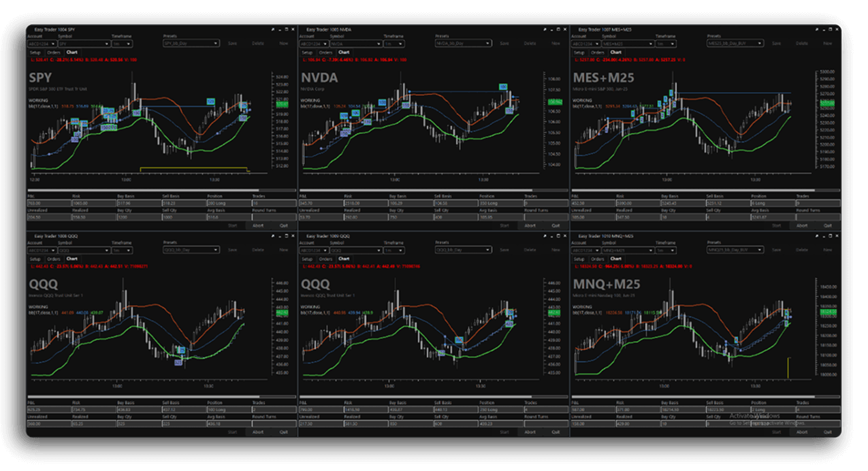This screenshot has width=868, height=471.
Task: Open the Orders tab in NVDA panel
Action: pos(325,52)
